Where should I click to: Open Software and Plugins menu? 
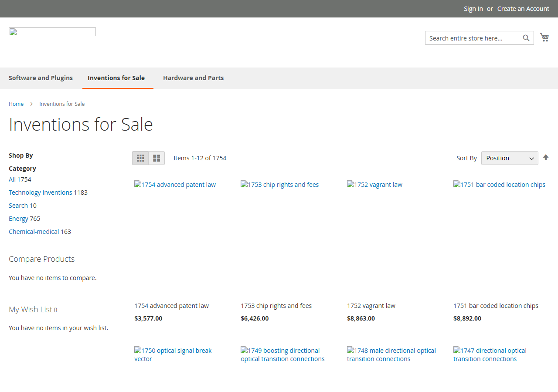(41, 78)
